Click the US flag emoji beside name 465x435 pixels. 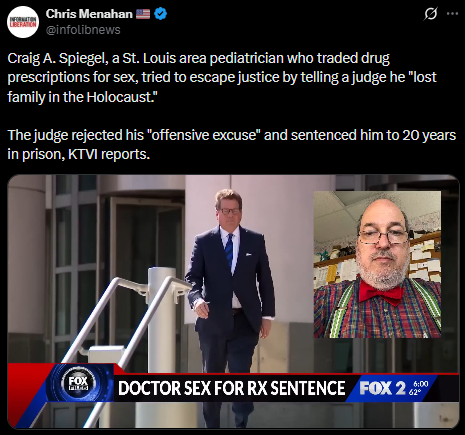pos(143,14)
